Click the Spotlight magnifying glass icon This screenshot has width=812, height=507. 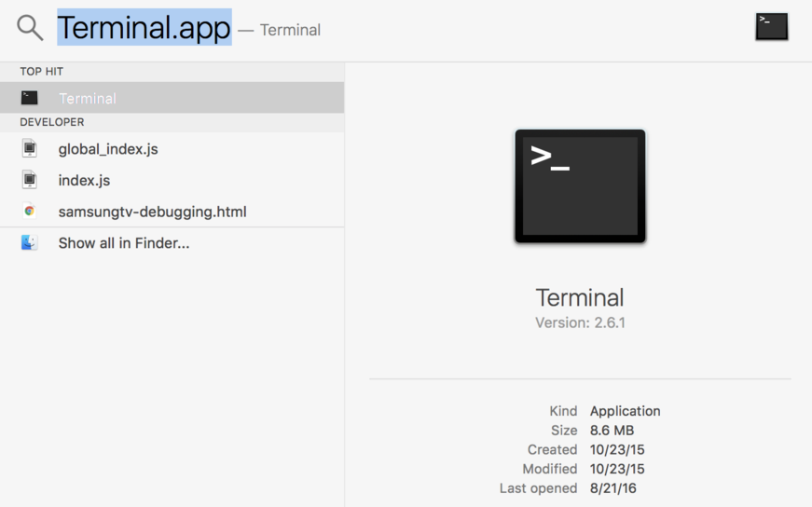click(x=30, y=27)
